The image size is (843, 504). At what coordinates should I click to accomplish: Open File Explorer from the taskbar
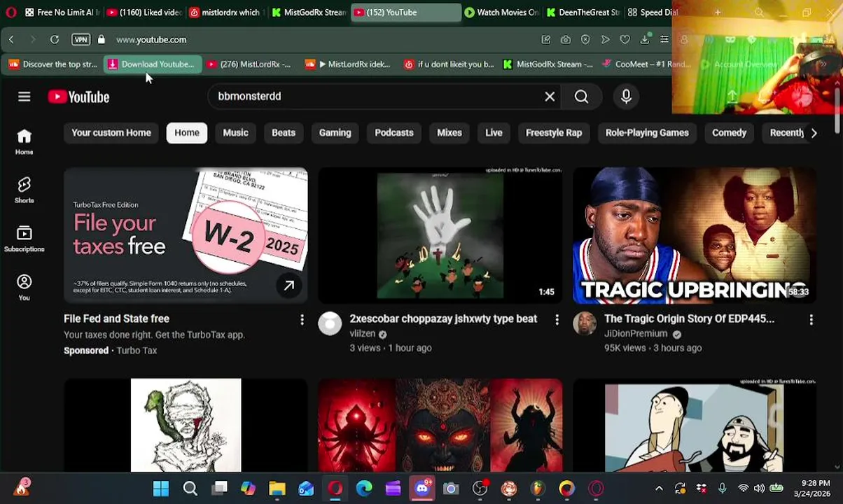[277, 489]
